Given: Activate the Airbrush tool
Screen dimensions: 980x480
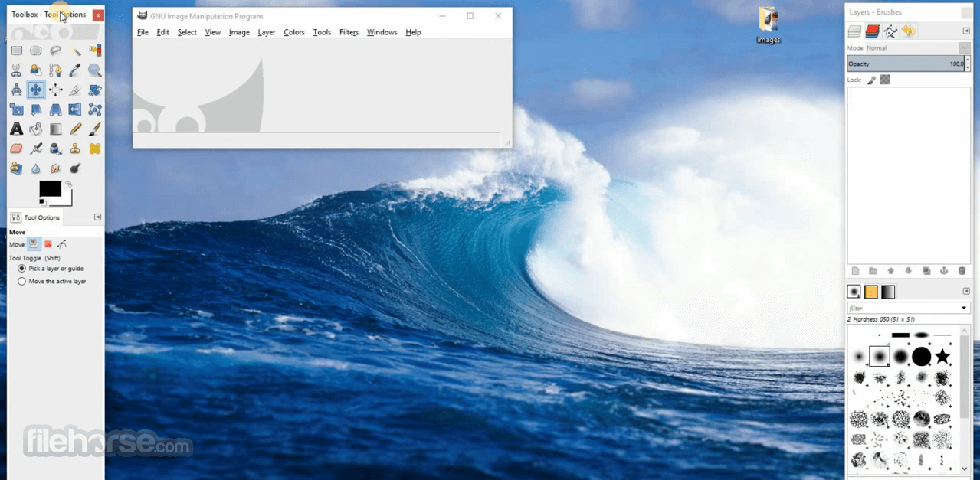Looking at the screenshot, I should 36,149.
